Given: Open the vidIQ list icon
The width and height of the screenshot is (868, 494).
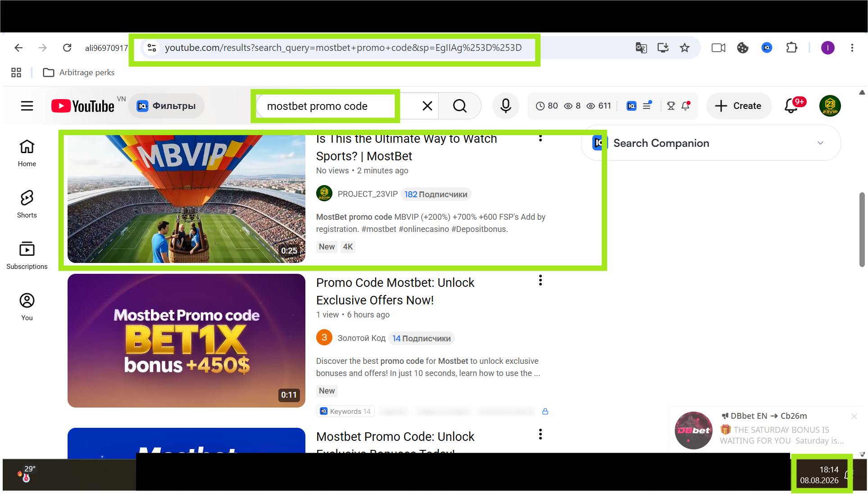Looking at the screenshot, I should pos(647,105).
